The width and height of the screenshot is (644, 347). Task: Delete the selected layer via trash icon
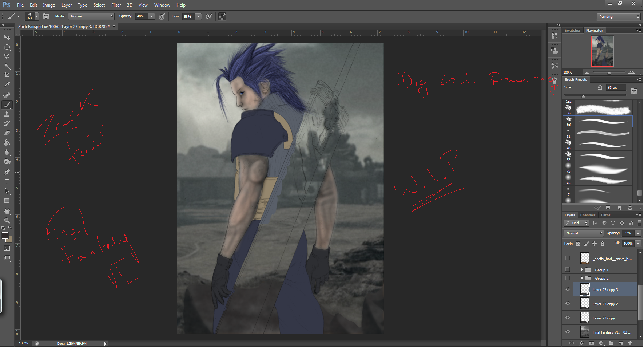[x=631, y=343]
